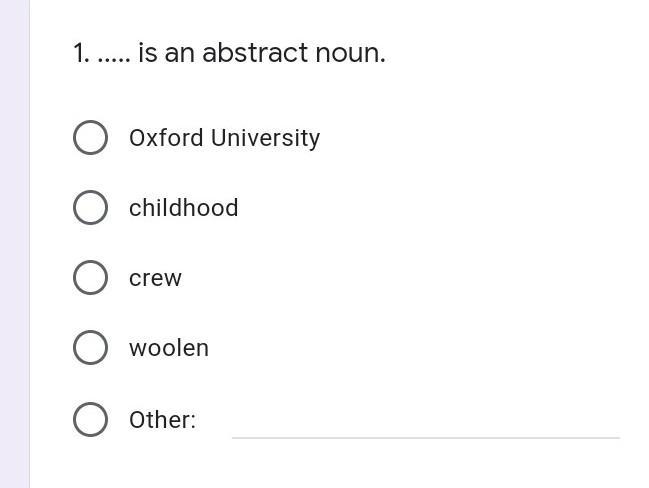Click the underline beside Other option
649x488 pixels.
[x=425, y=436]
